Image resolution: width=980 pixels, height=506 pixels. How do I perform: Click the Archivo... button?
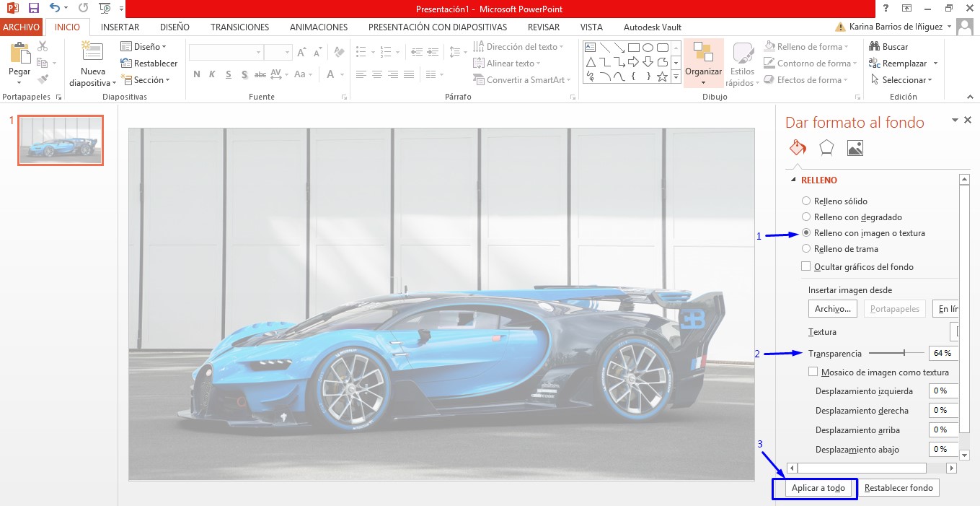(x=833, y=309)
